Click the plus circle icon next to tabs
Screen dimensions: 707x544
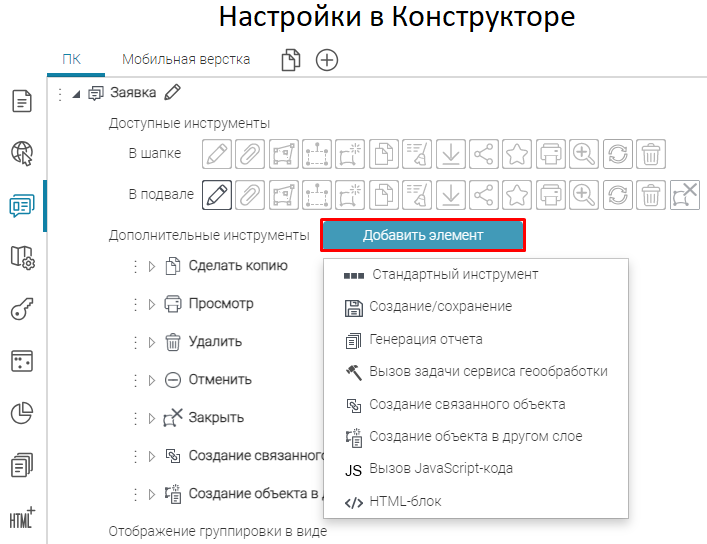pyautogui.click(x=327, y=60)
